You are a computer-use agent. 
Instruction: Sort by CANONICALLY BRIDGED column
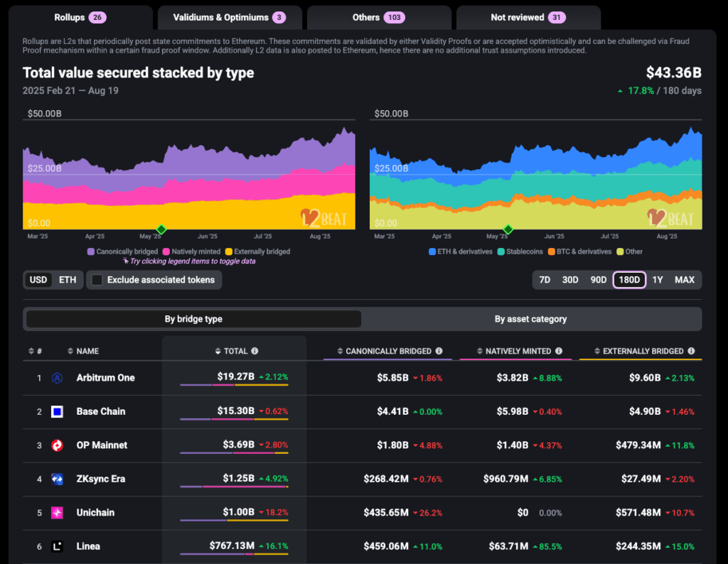(x=385, y=351)
